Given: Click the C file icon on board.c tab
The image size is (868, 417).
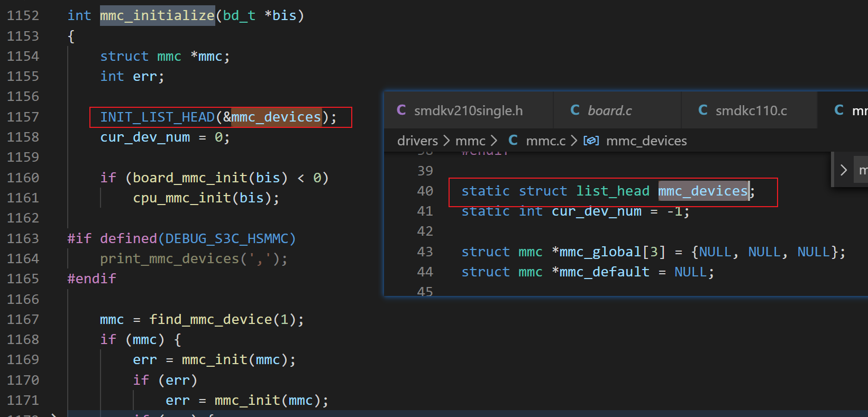Looking at the screenshot, I should pyautogui.click(x=575, y=110).
